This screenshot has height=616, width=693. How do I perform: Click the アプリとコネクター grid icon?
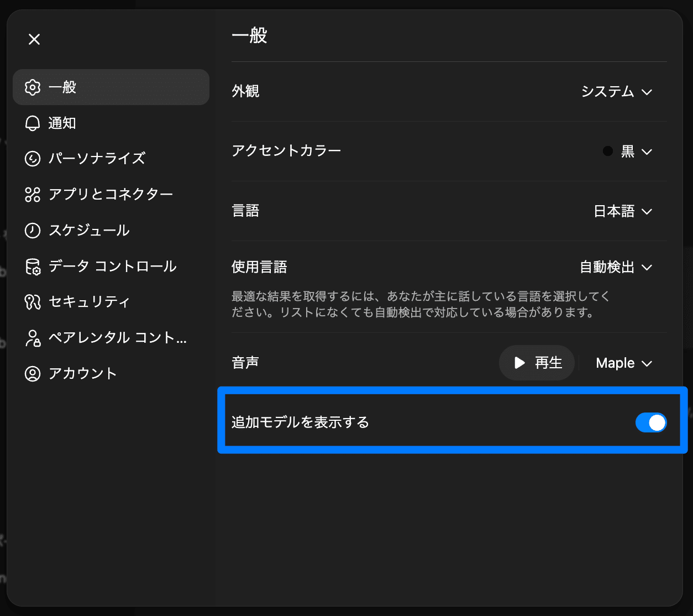point(33,195)
